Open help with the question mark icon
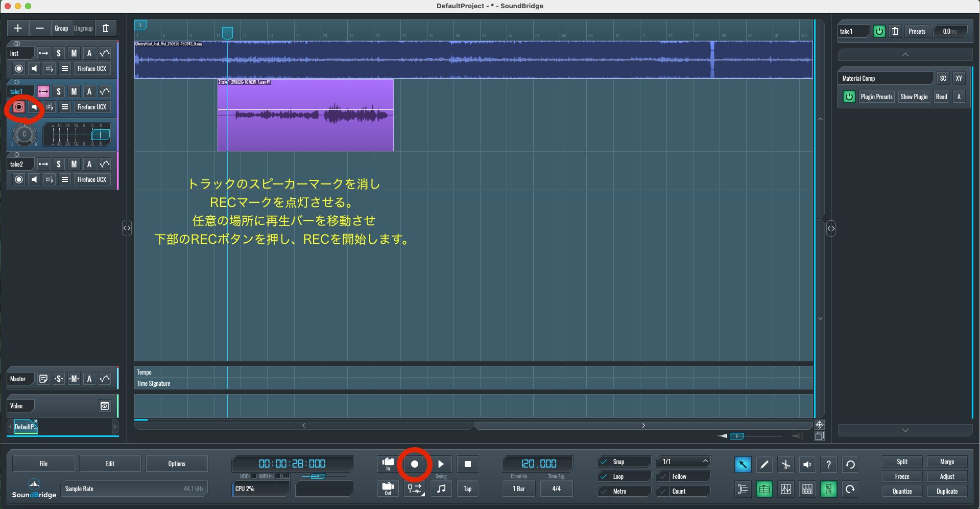 pyautogui.click(x=829, y=464)
